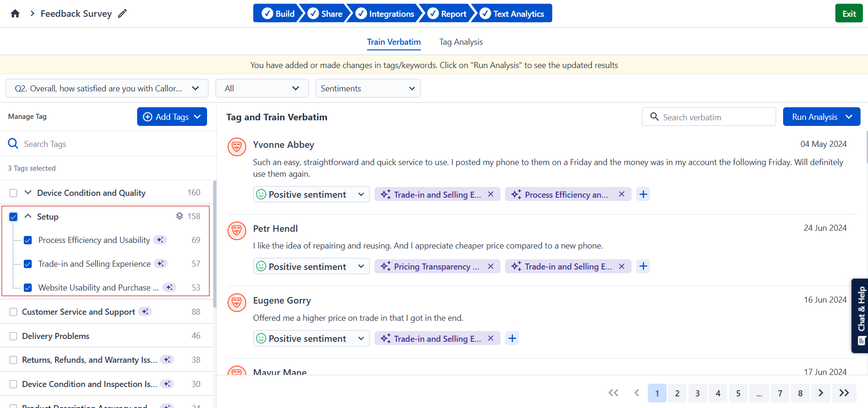Open the Sentiments filter dropdown
Screen dimensions: 868x408
point(368,88)
